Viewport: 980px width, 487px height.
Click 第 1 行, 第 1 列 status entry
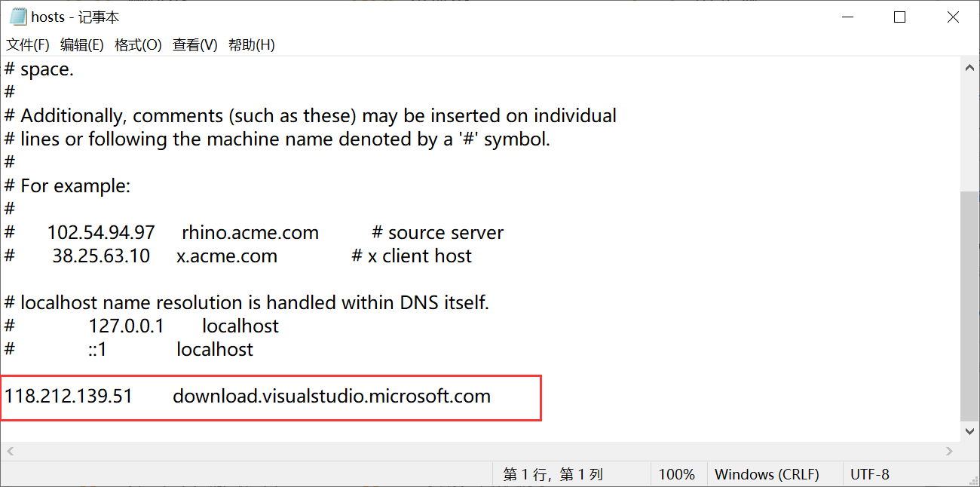(553, 474)
